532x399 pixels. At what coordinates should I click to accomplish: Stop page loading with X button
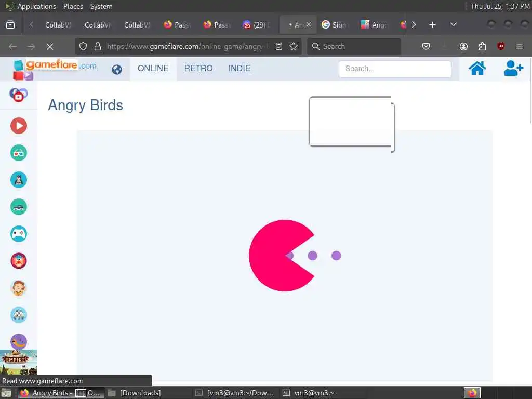[x=50, y=46]
